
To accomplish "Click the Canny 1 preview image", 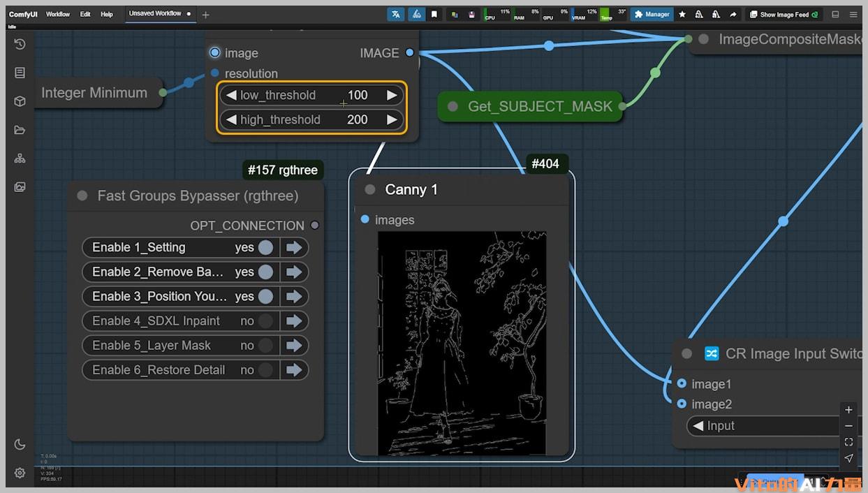I will [x=462, y=344].
